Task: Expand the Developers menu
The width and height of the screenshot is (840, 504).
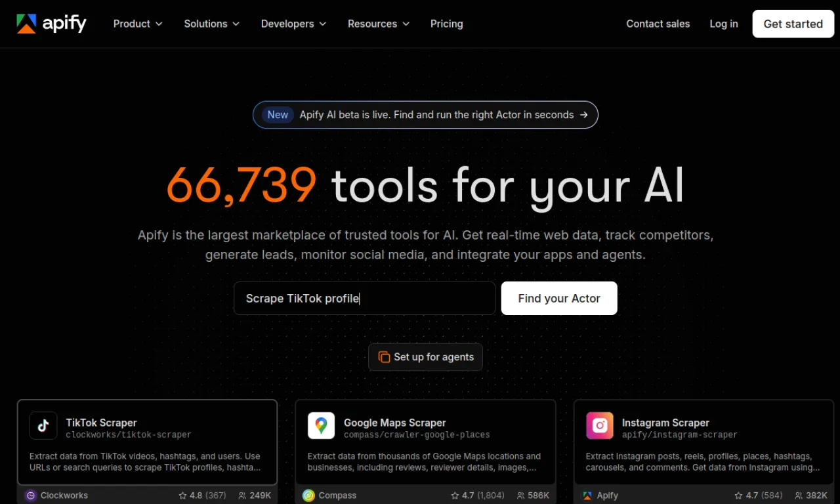Action: pyautogui.click(x=293, y=24)
